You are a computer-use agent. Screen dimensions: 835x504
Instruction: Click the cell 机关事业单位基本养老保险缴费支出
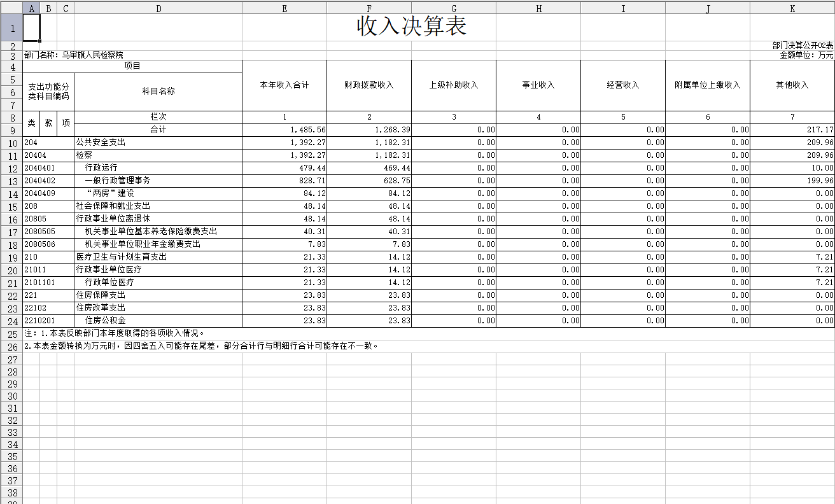[x=158, y=232]
